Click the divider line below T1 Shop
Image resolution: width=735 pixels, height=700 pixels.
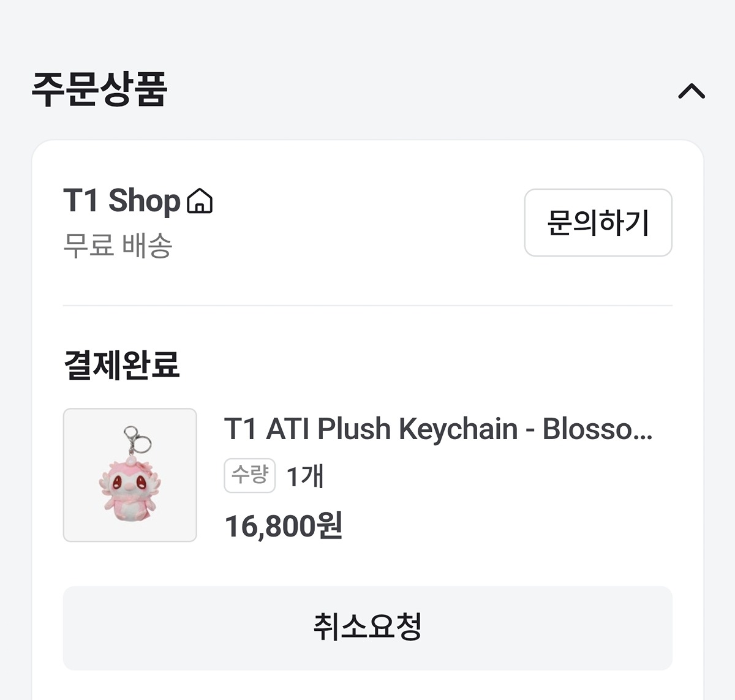pos(367,305)
